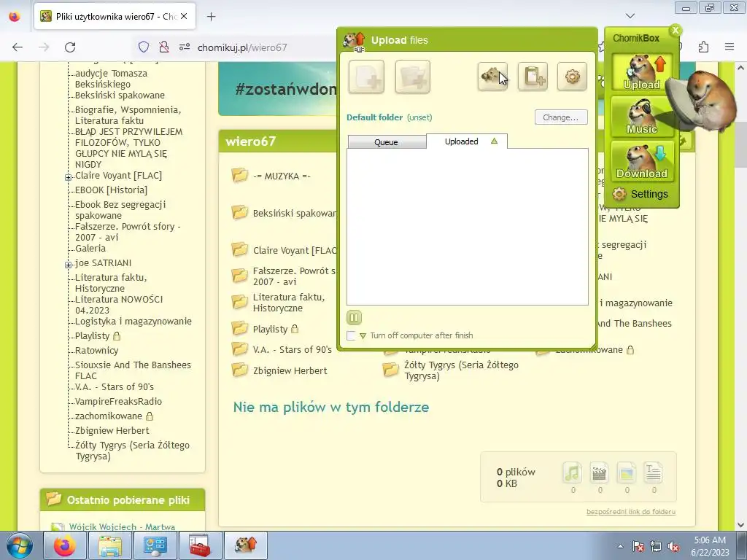
Task: Open Music in the ChomikBox panel
Action: coord(642,117)
